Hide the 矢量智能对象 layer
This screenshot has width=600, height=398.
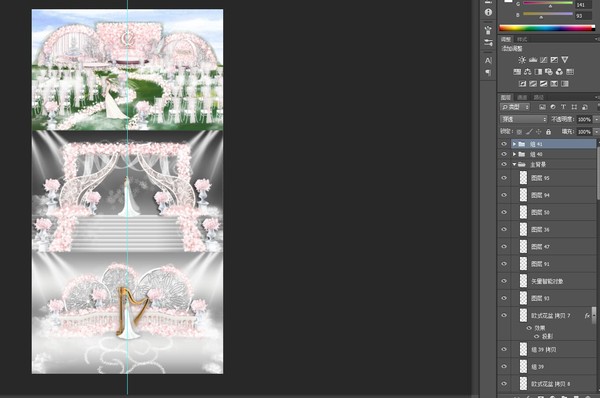pyautogui.click(x=504, y=281)
